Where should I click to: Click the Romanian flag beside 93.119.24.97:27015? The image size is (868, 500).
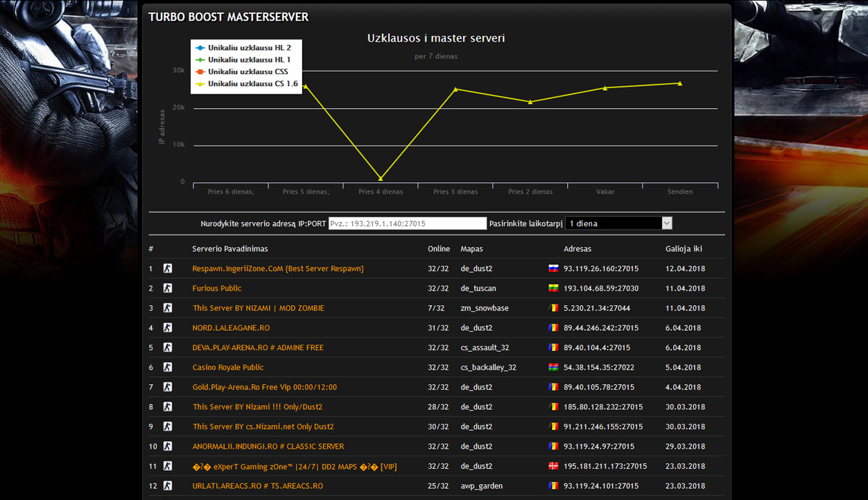click(x=553, y=446)
